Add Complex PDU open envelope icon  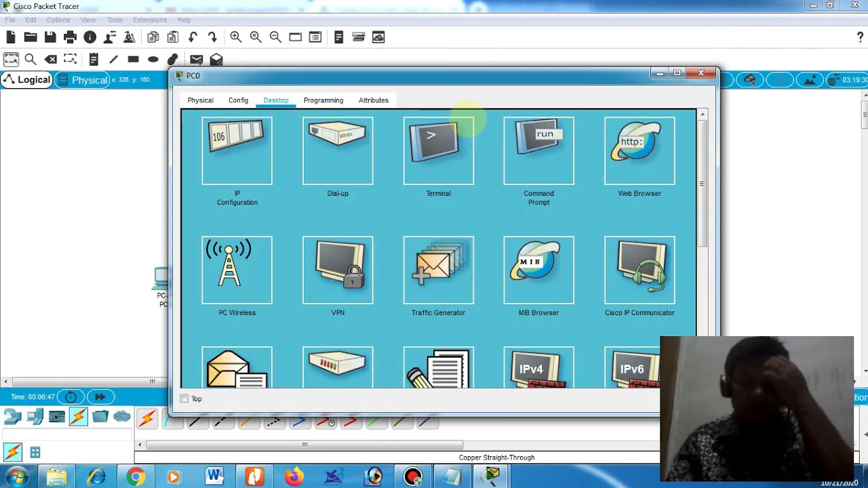216,60
